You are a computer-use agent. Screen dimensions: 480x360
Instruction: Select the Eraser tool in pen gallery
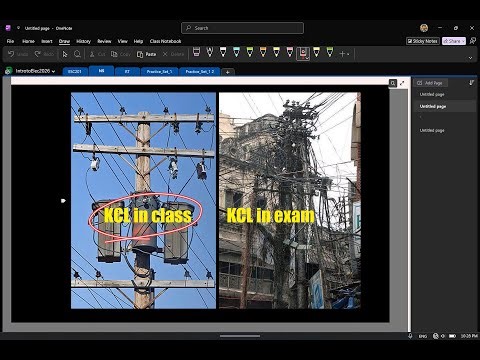point(196,52)
